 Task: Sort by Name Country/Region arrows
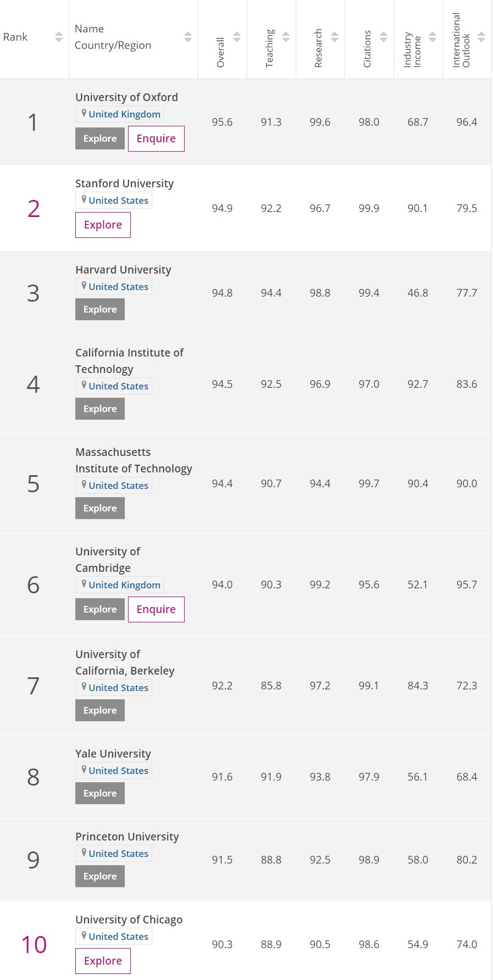pyautogui.click(x=188, y=37)
